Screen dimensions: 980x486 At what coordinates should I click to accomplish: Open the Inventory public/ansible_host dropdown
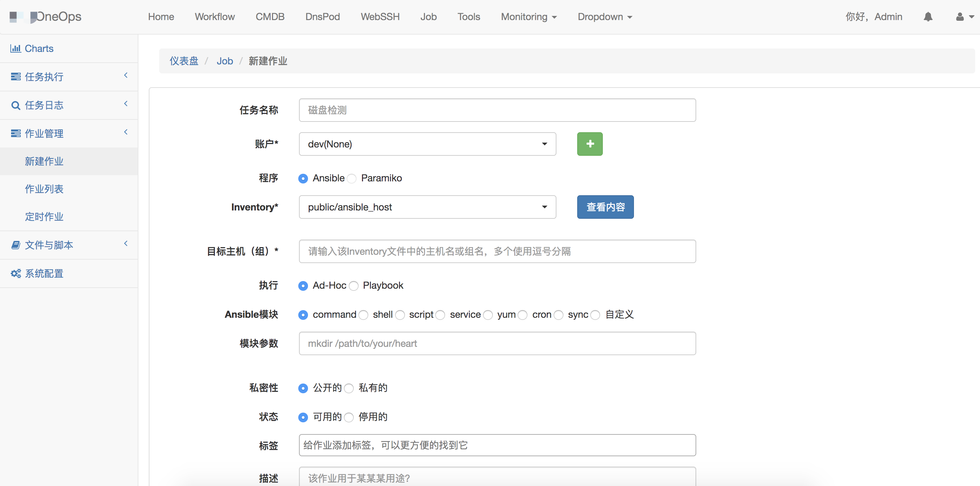pos(427,207)
